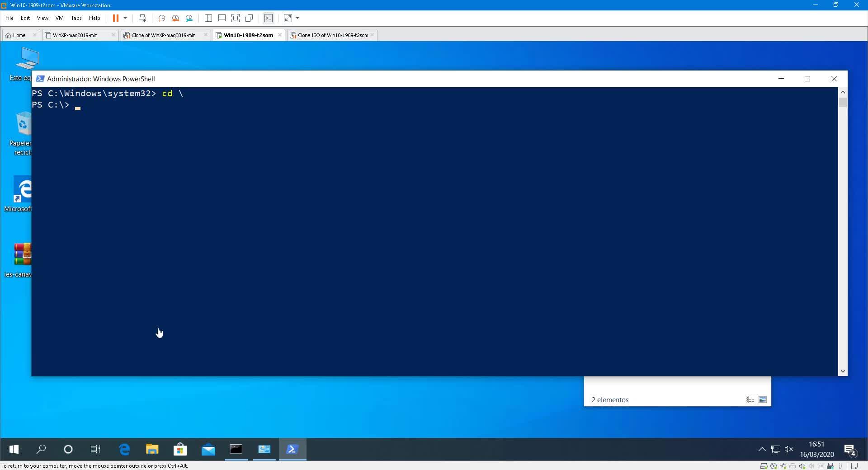Switch Explorer window to large icons view
The width and height of the screenshot is (868, 470).
[x=763, y=399]
